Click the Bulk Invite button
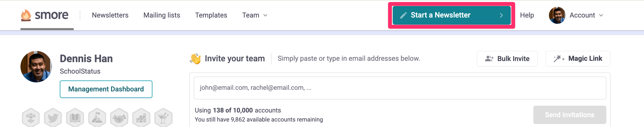644x127 pixels. [507, 59]
